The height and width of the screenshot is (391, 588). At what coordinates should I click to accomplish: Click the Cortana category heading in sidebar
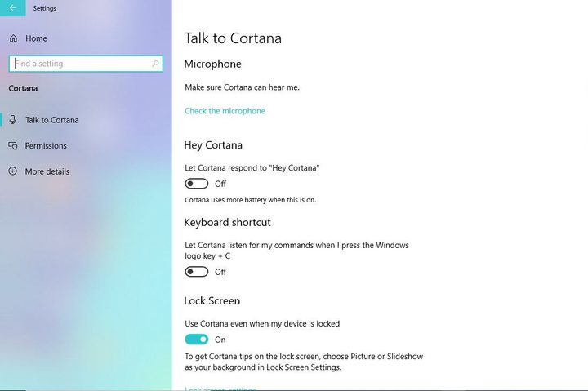tap(23, 88)
